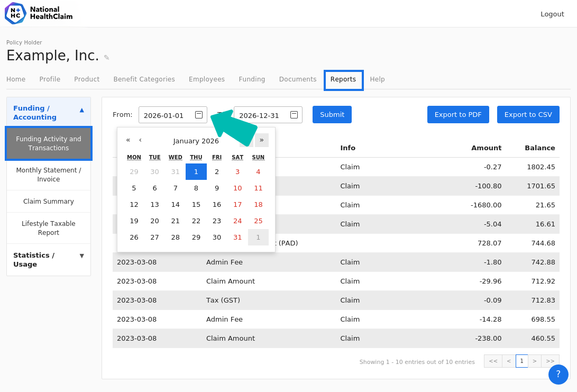
Task: Open the Home tab
Action: pyautogui.click(x=16, y=79)
